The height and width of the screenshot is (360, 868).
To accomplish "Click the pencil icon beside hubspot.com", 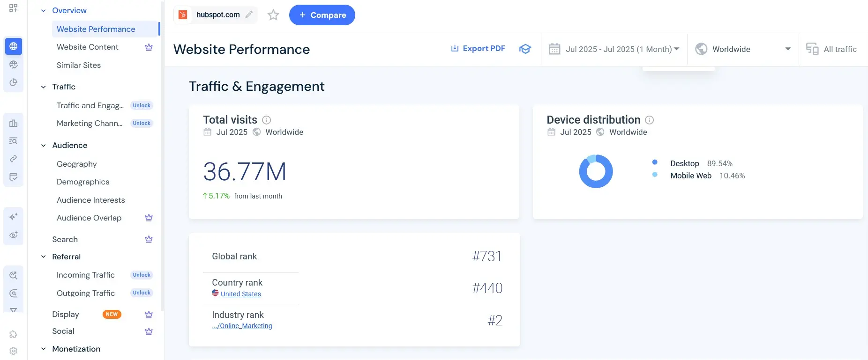I will click(249, 15).
